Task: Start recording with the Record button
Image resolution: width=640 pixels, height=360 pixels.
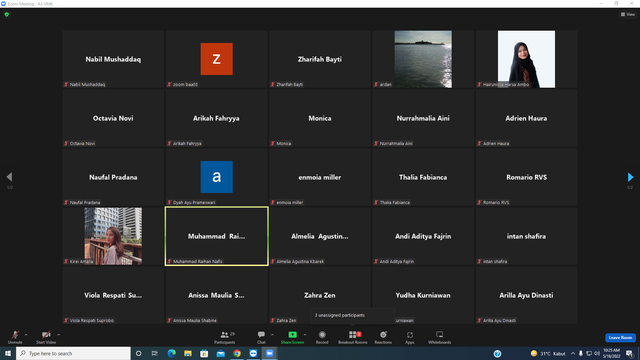Action: pos(322,337)
